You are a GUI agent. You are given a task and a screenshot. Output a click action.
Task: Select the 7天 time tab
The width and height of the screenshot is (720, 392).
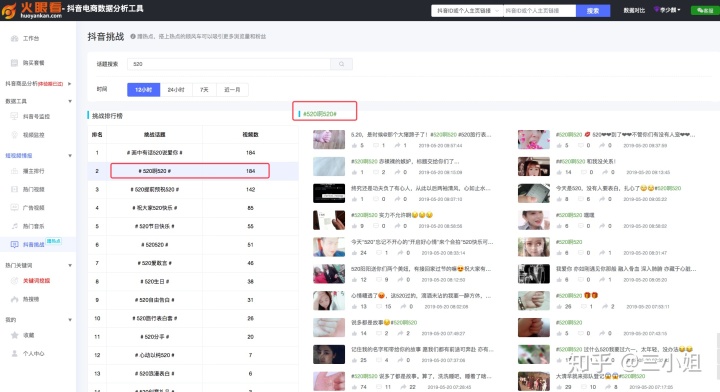point(204,90)
